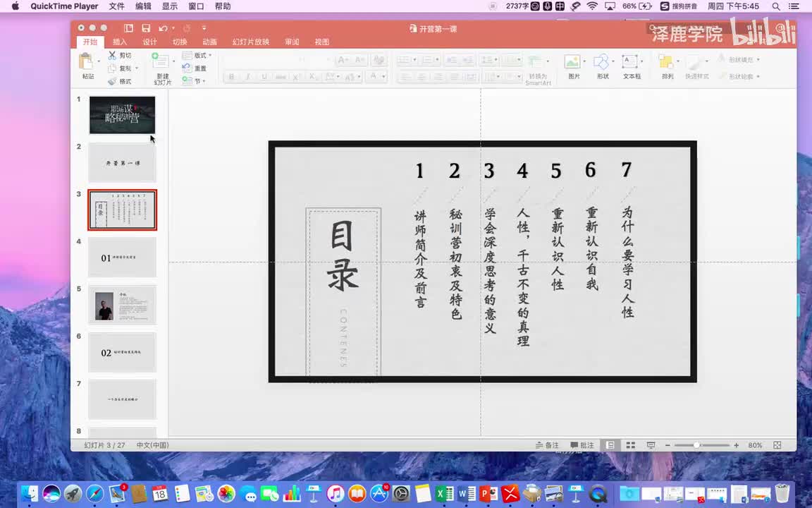Viewport: 812px width, 508px height.
Task: Open Safari from the Dock
Action: click(x=94, y=493)
